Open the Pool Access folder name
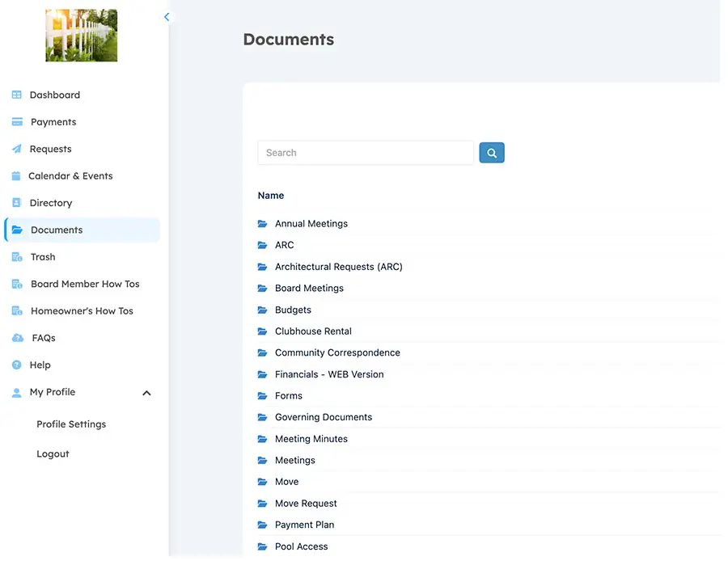This screenshot has width=728, height=561. pos(302,546)
